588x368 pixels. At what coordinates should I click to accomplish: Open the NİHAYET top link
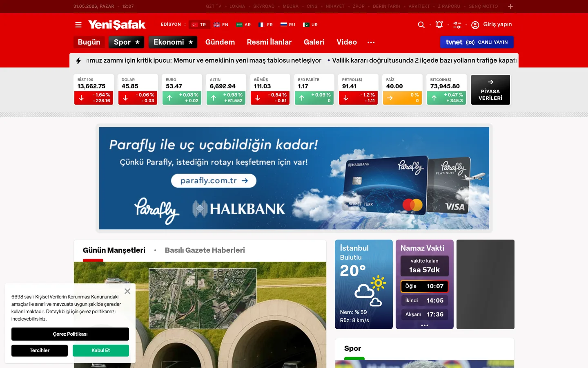335,7
